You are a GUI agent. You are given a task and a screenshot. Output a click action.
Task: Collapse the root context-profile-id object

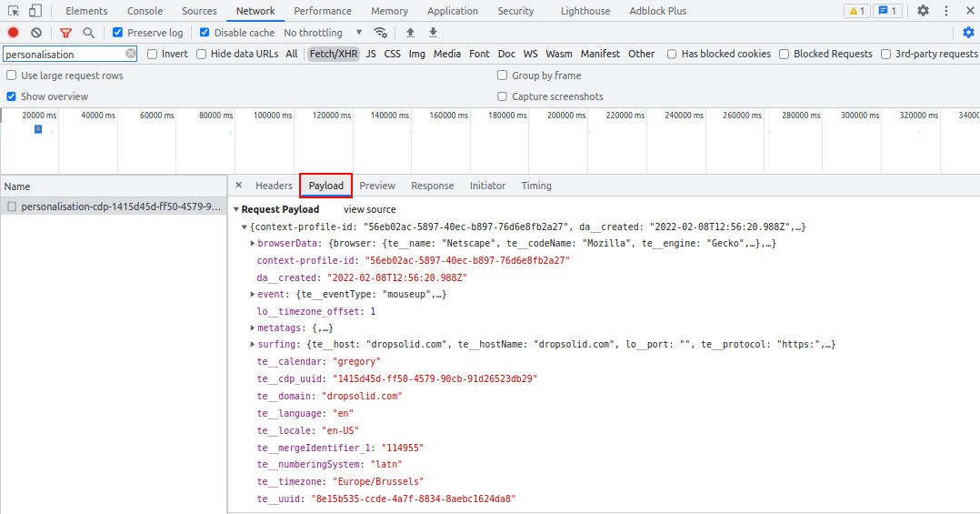point(245,227)
